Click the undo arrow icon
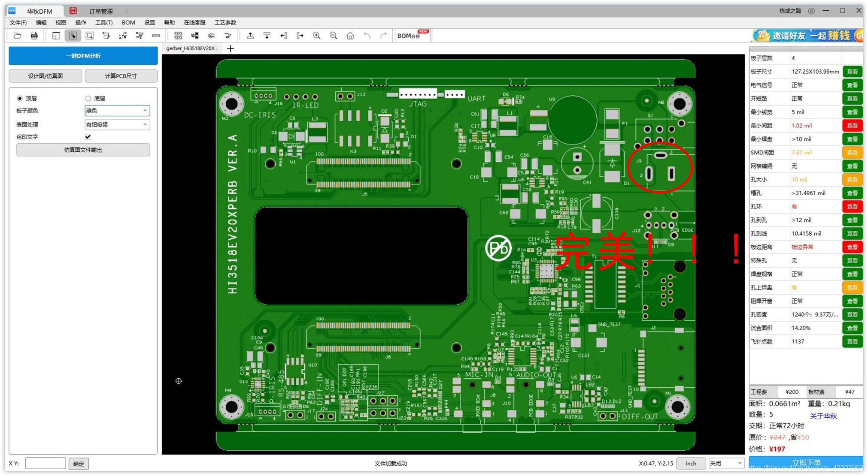 pyautogui.click(x=367, y=36)
